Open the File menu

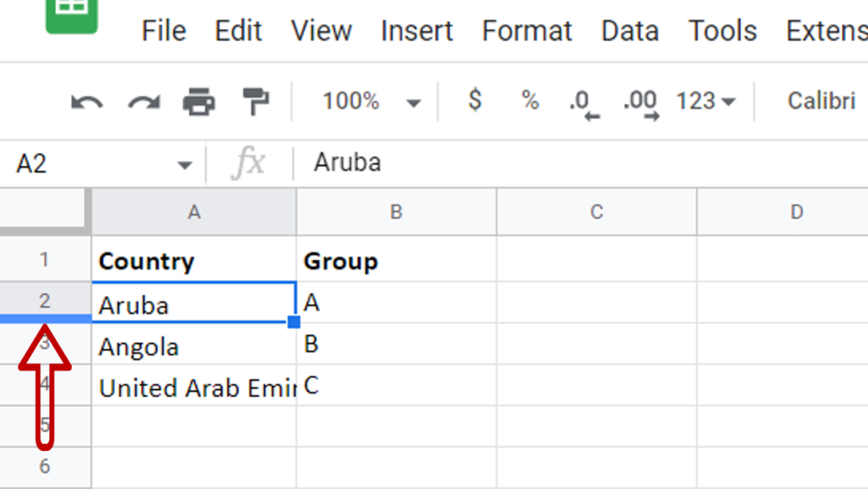click(x=164, y=31)
